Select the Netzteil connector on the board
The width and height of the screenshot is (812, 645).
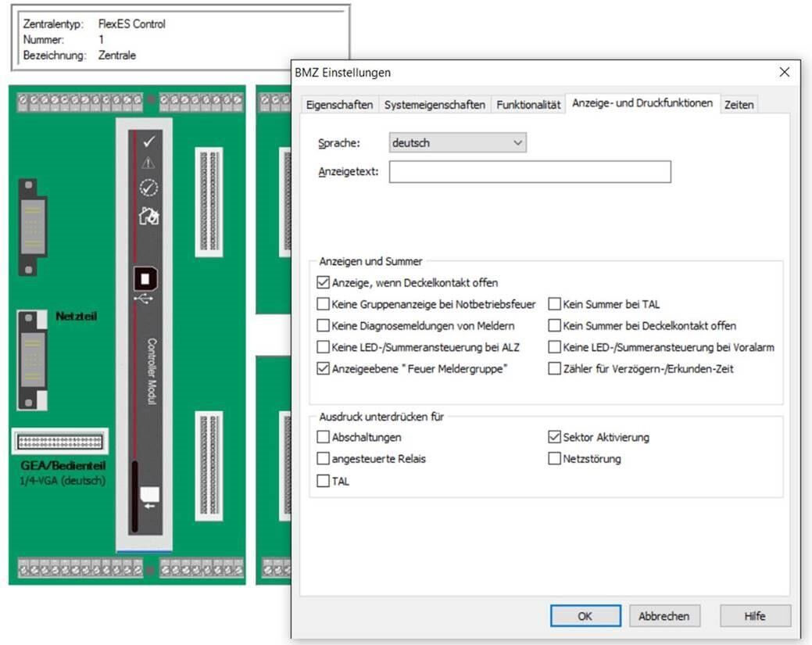(x=32, y=360)
